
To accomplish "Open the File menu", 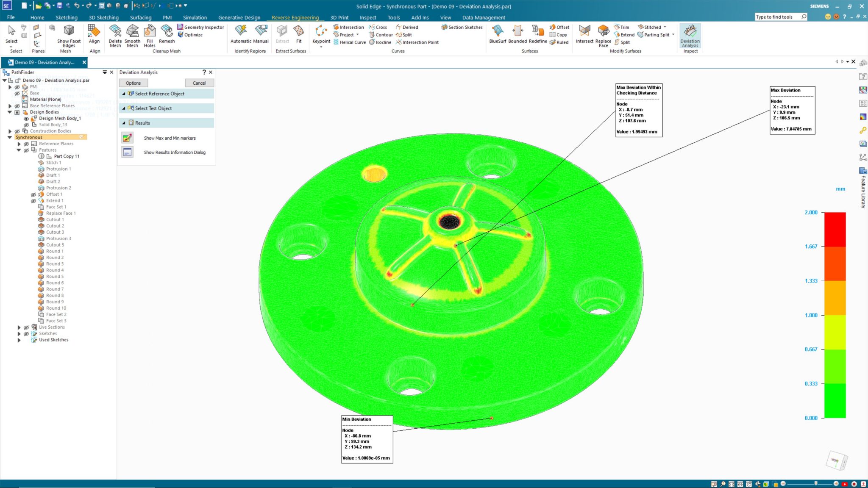I will tap(11, 17).
